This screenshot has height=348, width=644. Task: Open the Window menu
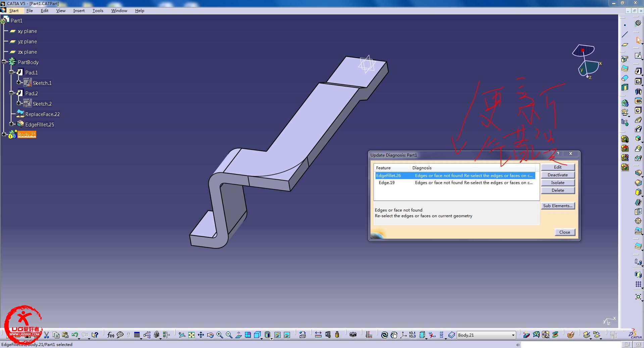pyautogui.click(x=119, y=11)
